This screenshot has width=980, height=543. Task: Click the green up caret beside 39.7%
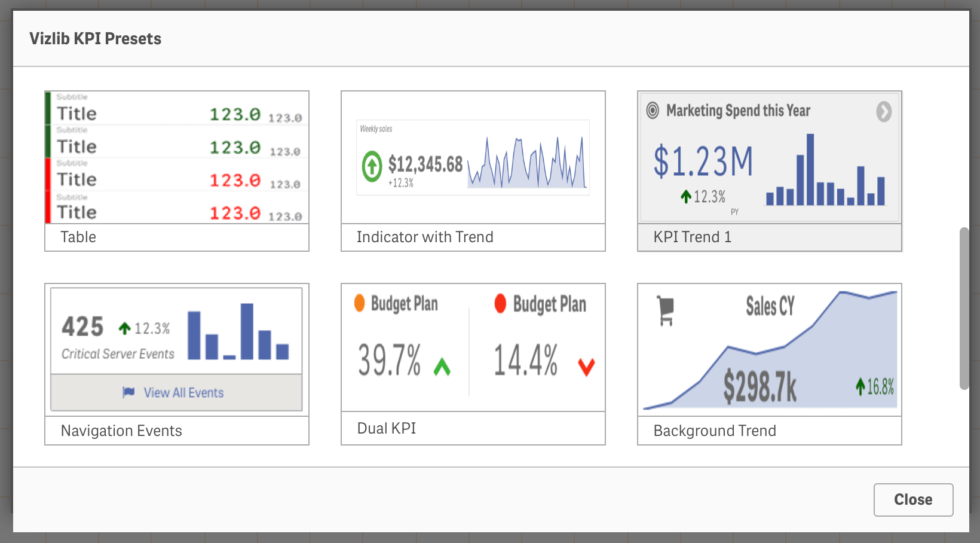[x=442, y=367]
